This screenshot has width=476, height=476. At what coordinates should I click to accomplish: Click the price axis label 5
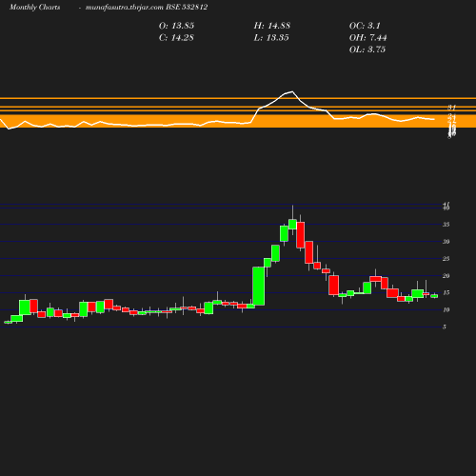coord(445,327)
